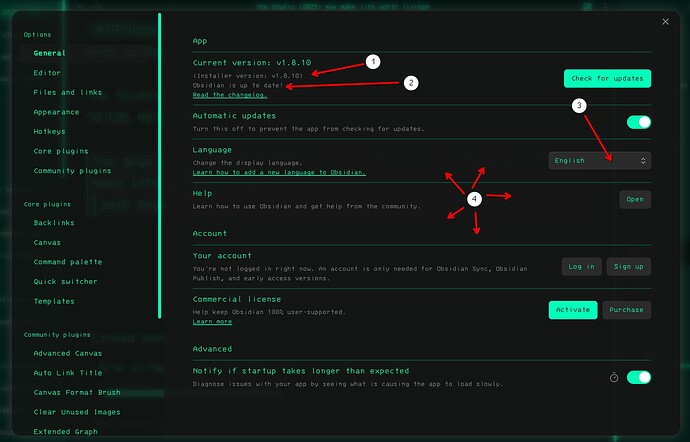The width and height of the screenshot is (690, 442).
Task: Open Hotkeys settings
Action: 49,131
